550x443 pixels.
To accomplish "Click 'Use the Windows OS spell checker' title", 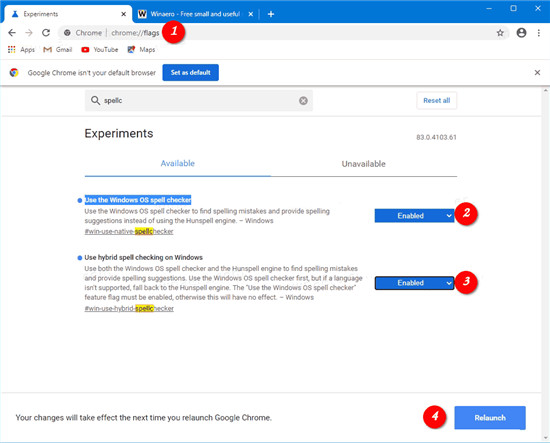I will (138, 200).
